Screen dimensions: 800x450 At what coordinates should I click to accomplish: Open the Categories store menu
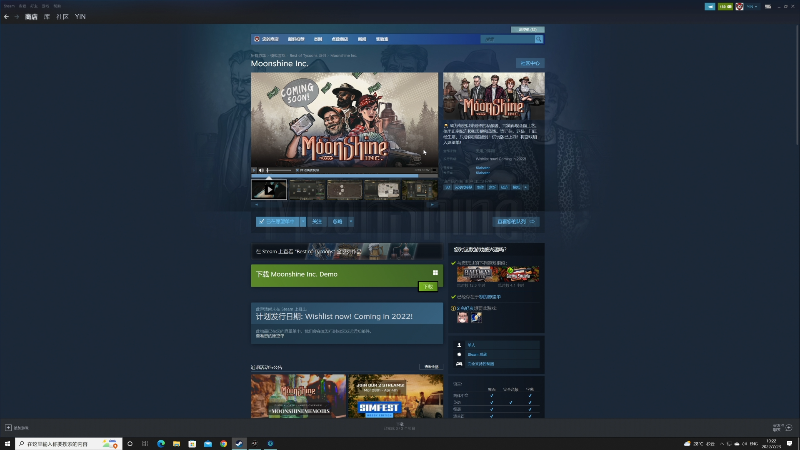pos(318,39)
